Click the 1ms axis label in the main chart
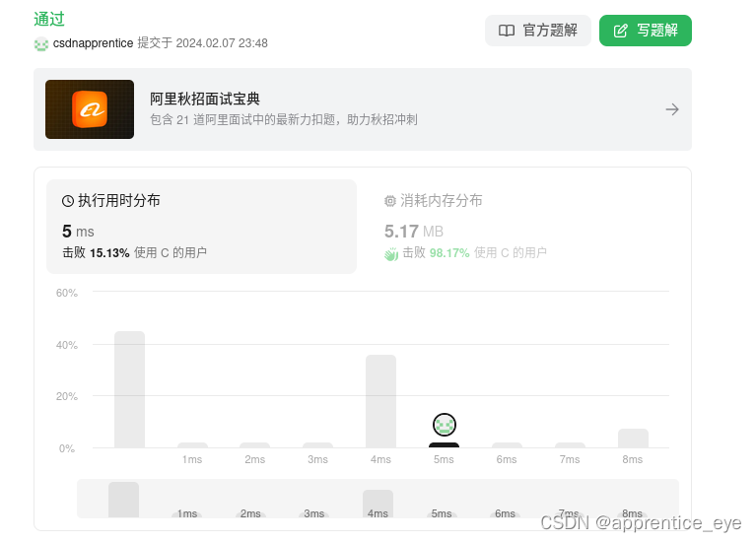 click(192, 459)
